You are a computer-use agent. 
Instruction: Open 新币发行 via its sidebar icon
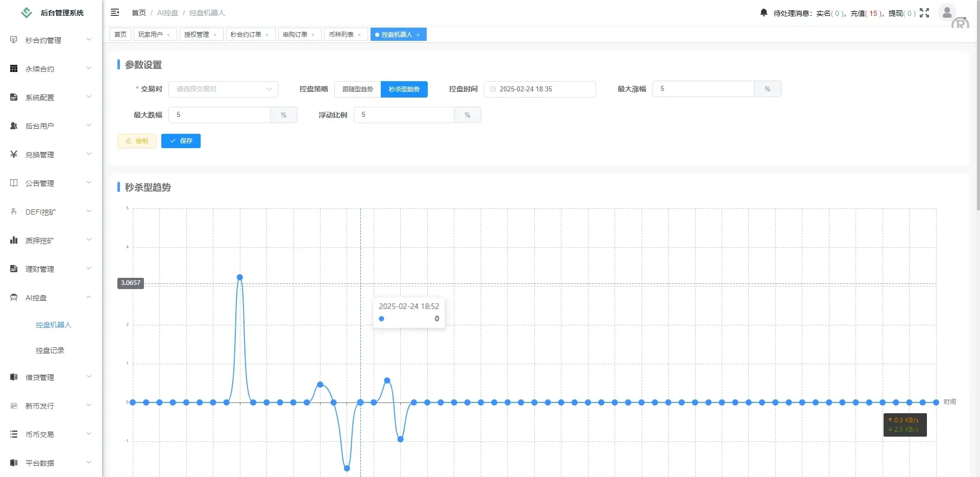coord(13,406)
